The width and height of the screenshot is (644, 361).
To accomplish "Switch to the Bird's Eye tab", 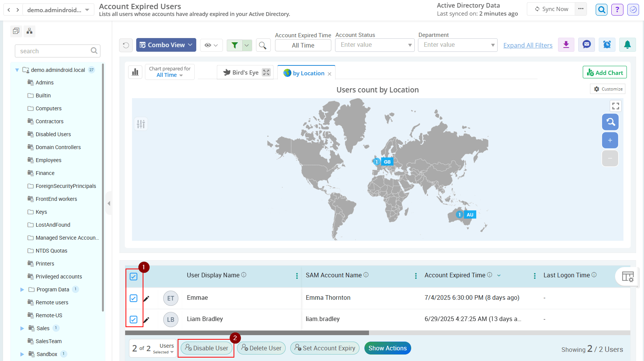I will (241, 72).
